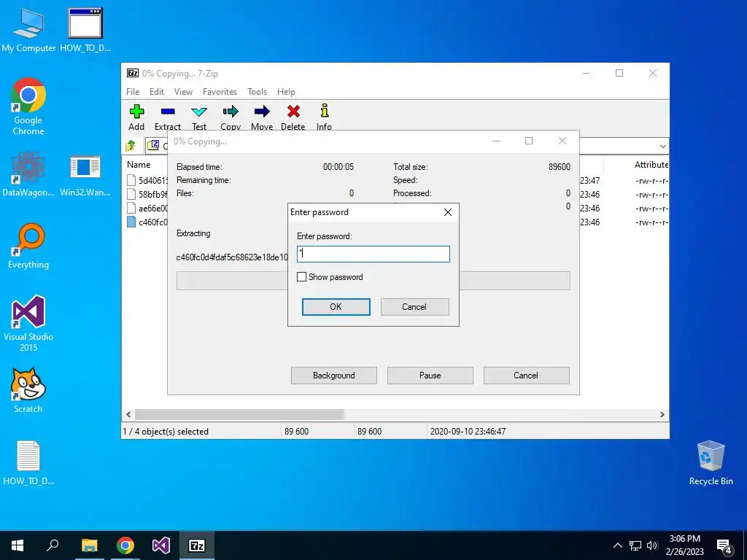This screenshot has width=747, height=560.
Task: Select file starting with 58bfb9f
Action: [147, 194]
